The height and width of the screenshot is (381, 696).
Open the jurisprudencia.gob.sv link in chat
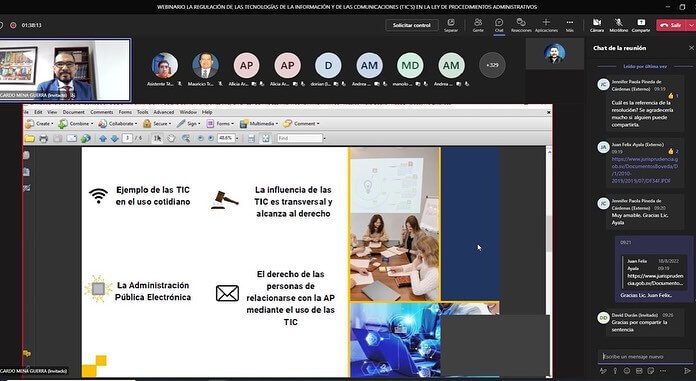point(645,170)
